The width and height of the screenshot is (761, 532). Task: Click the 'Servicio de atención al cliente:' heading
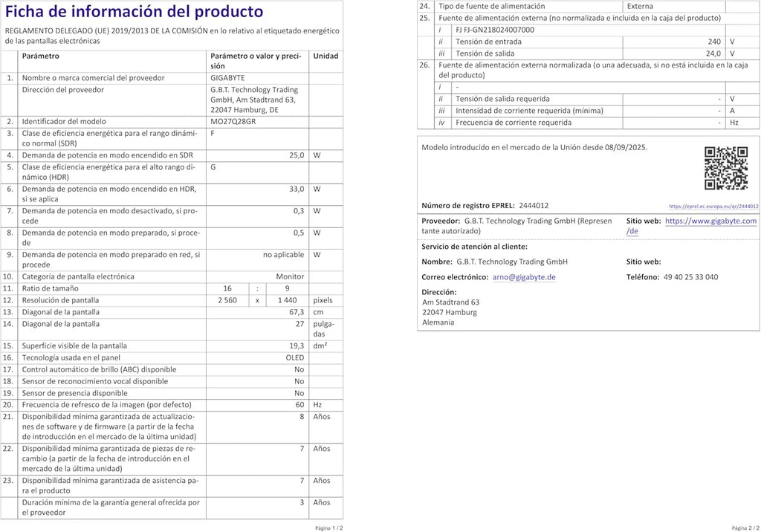pyautogui.click(x=474, y=247)
